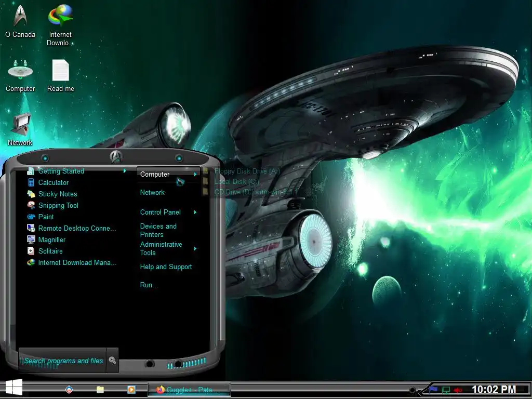This screenshot has width=532, height=399.
Task: Click the Magnifier icon in Start menu
Action: pos(31,240)
